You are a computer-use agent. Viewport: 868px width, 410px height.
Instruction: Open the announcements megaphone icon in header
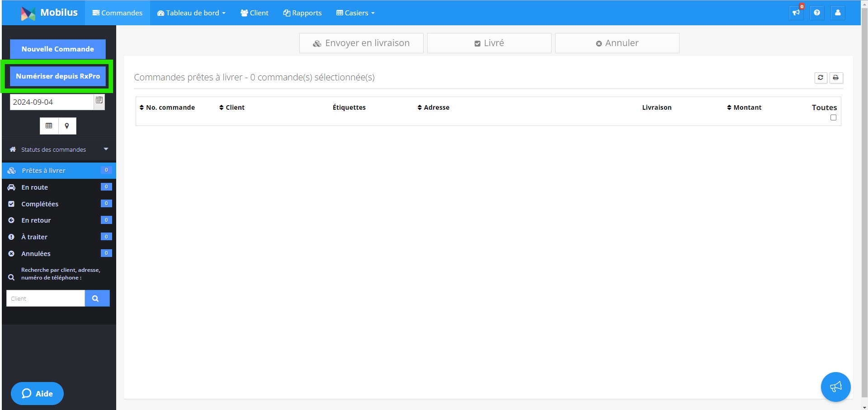point(796,13)
